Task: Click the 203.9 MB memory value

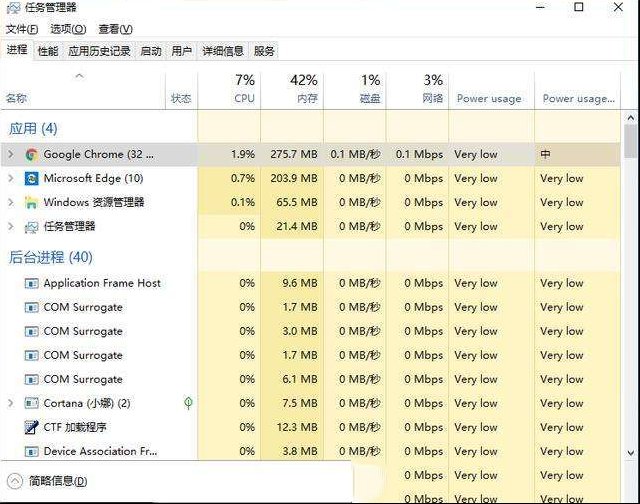Action: click(294, 178)
